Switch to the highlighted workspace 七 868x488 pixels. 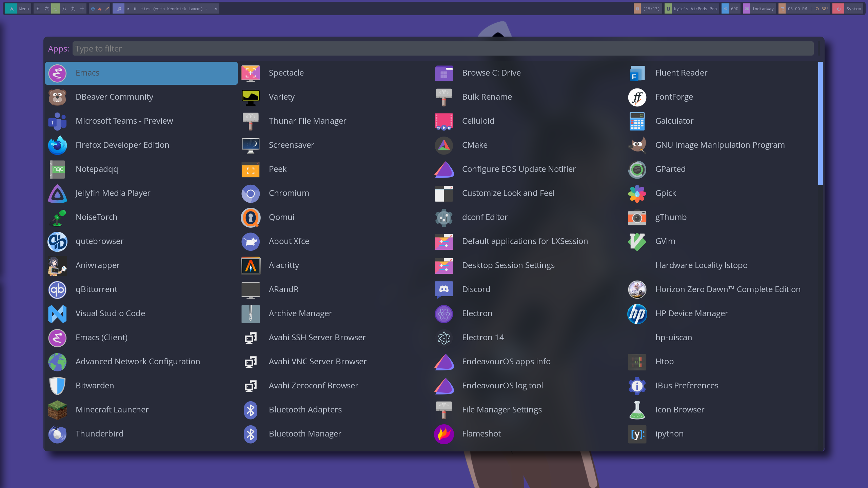56,9
